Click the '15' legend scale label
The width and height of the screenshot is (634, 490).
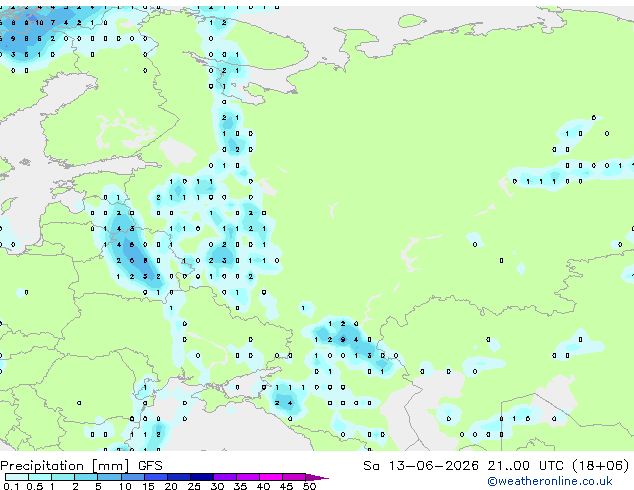pyautogui.click(x=148, y=486)
